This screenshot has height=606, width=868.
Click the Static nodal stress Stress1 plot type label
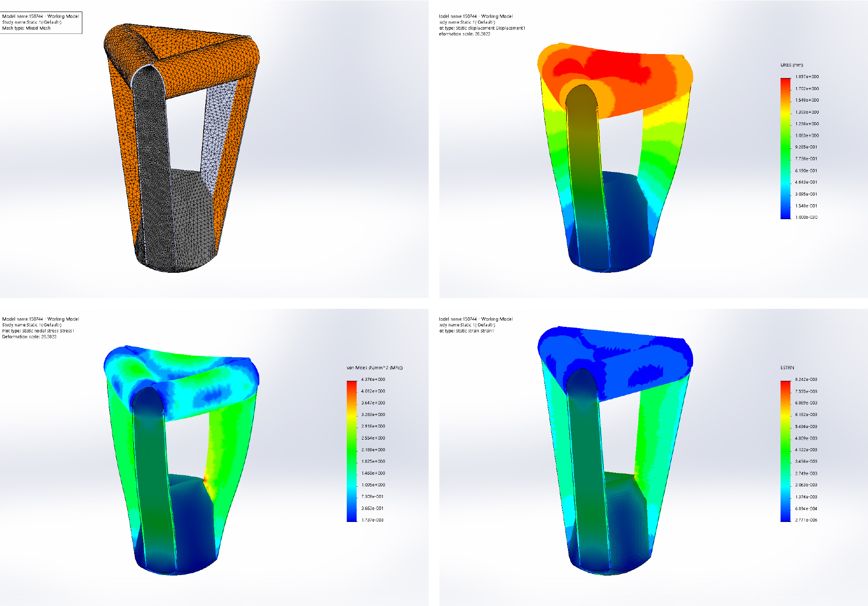tap(38, 331)
